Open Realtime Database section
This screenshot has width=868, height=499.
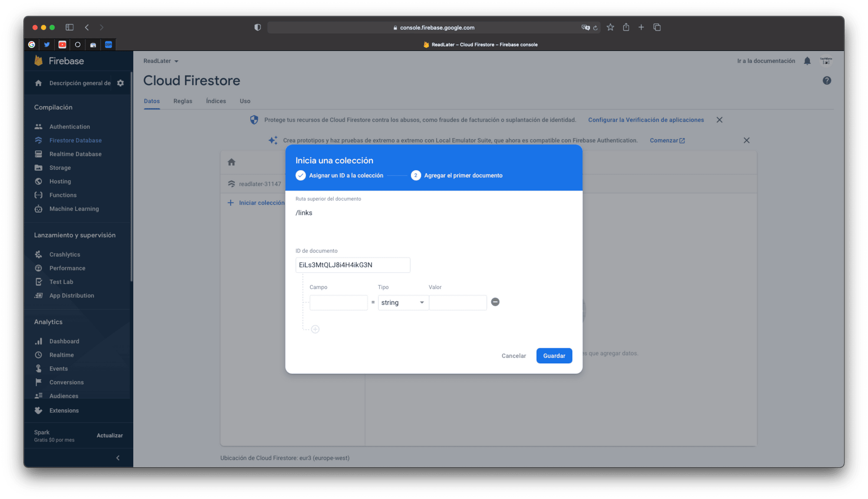pyautogui.click(x=75, y=154)
